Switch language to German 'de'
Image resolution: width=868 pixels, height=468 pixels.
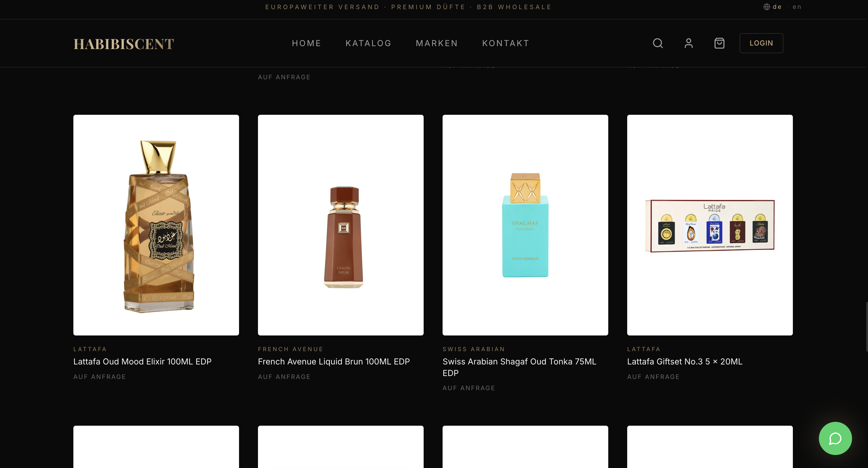click(x=777, y=7)
